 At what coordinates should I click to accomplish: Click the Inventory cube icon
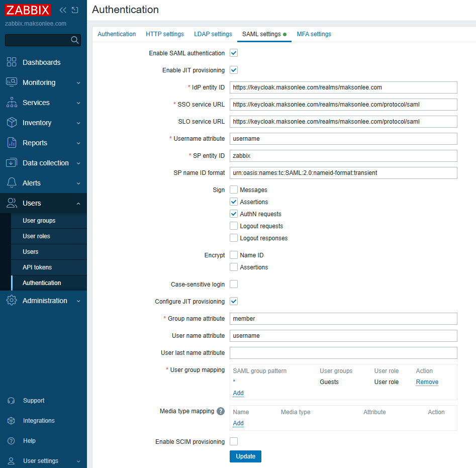click(12, 122)
